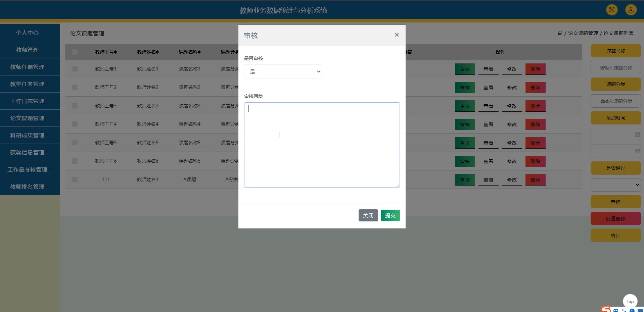
Task: Click the 论文课题列表 breadcrumb text
Action: pos(618,33)
